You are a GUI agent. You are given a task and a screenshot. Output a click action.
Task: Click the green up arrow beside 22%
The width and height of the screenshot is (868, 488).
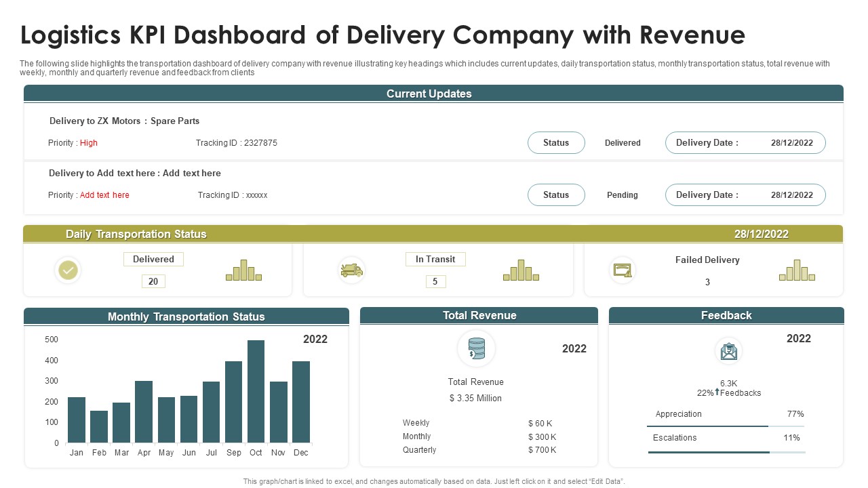tap(717, 392)
